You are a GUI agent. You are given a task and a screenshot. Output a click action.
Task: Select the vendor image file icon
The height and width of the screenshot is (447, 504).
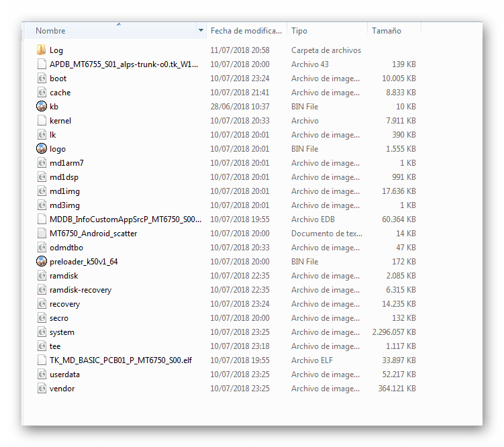pyautogui.click(x=42, y=389)
